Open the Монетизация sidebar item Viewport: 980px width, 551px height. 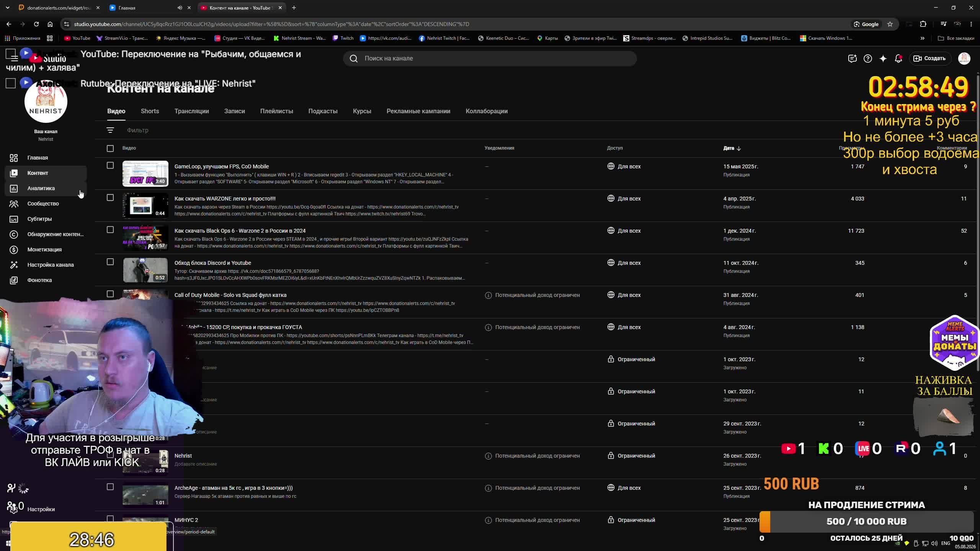coord(46,249)
